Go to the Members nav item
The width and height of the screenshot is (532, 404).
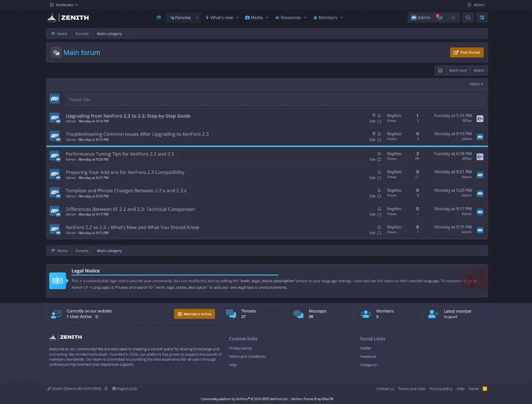pos(328,17)
